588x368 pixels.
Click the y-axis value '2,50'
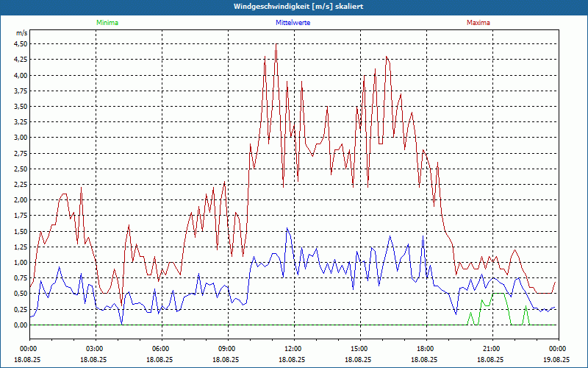click(x=21, y=169)
